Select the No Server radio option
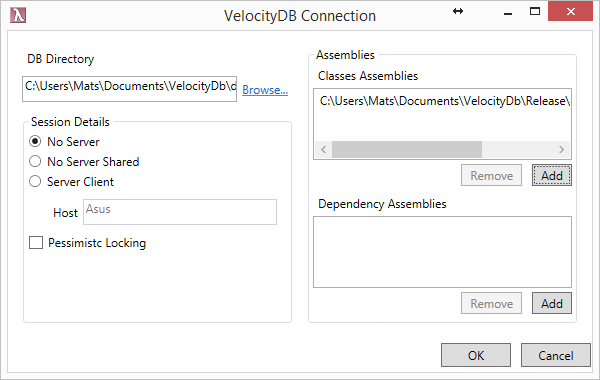 tap(35, 141)
